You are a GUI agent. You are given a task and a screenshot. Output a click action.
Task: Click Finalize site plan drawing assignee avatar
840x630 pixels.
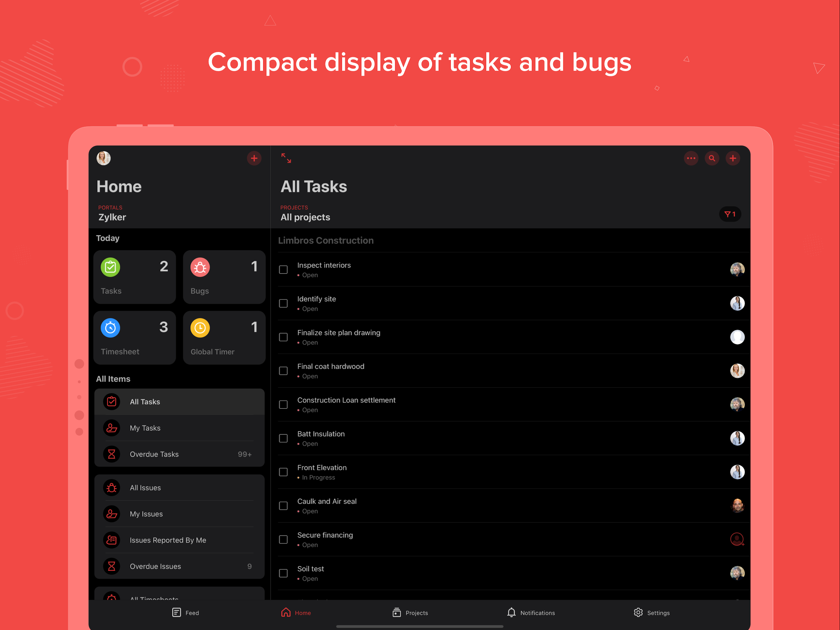(x=738, y=337)
